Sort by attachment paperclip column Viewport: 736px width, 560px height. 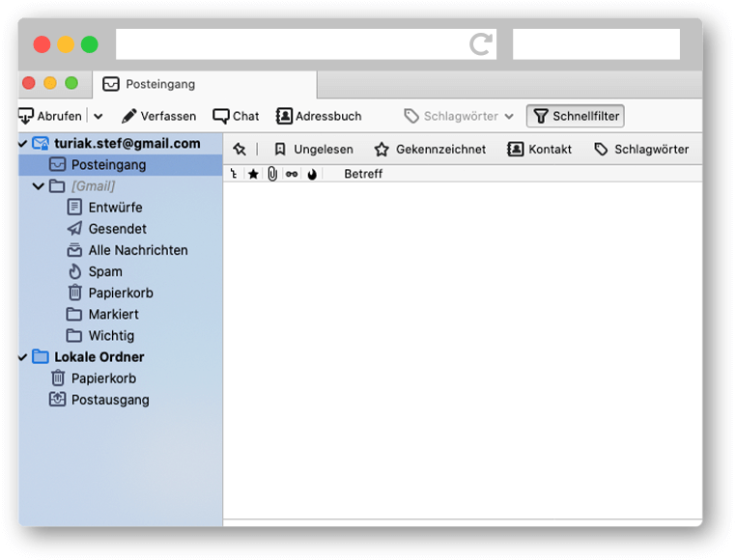[x=272, y=174]
